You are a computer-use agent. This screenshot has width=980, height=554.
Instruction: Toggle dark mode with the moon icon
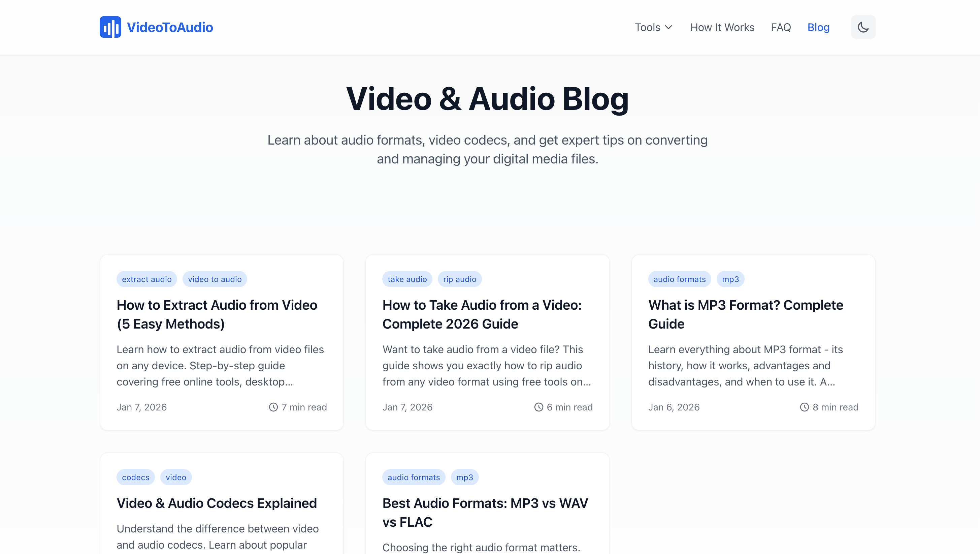(863, 27)
